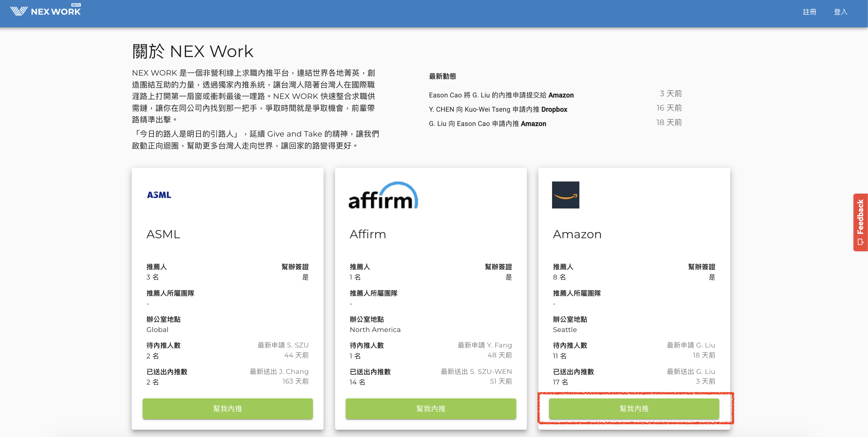The width and height of the screenshot is (868, 437).
Task: Click the Affirm card heading
Action: (x=367, y=234)
